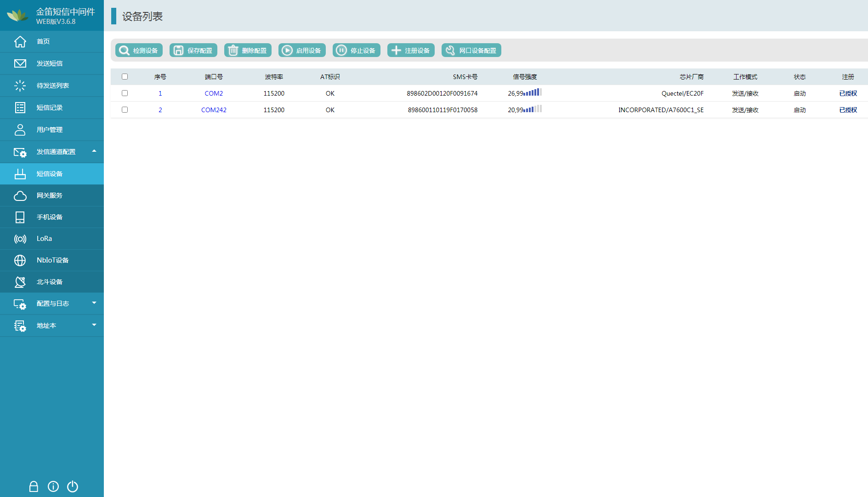Image resolution: width=868 pixels, height=497 pixels.
Task: Click the trash icon for 删除配置
Action: click(233, 51)
